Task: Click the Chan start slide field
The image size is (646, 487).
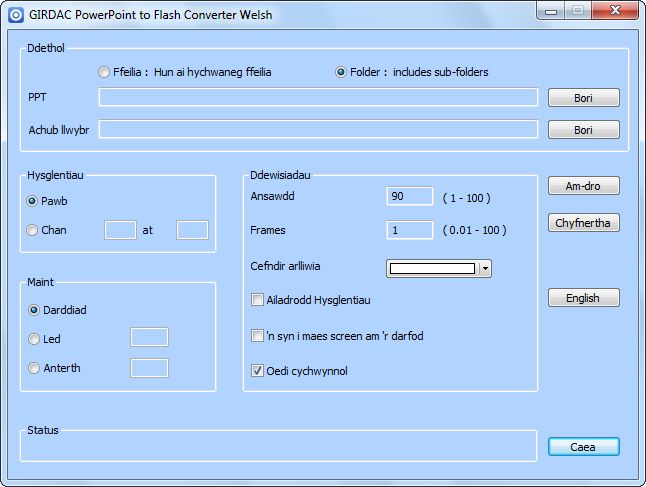Action: tap(120, 230)
